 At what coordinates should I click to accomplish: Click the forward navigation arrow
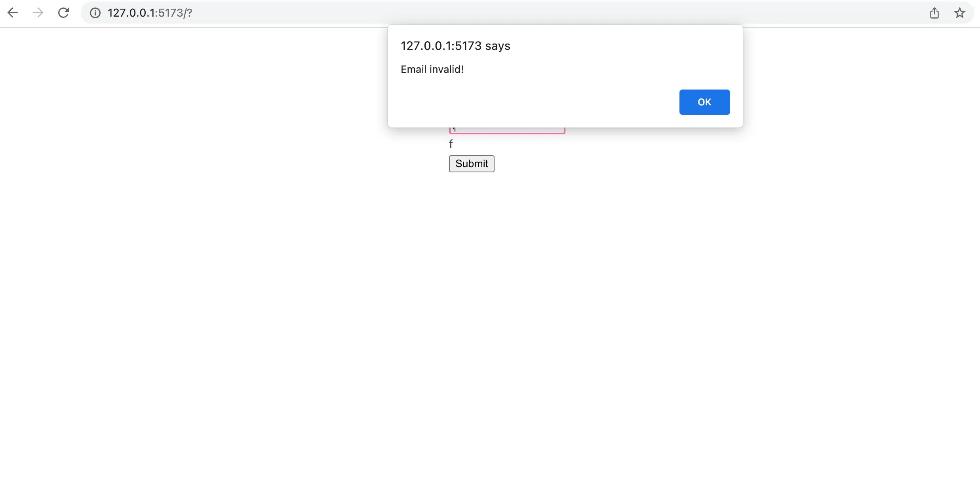[x=38, y=13]
